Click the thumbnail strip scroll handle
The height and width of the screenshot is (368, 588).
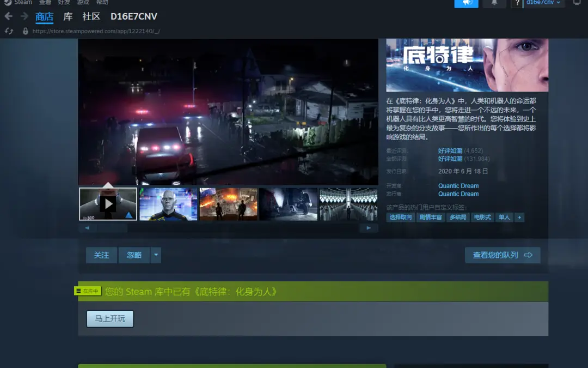point(112,228)
